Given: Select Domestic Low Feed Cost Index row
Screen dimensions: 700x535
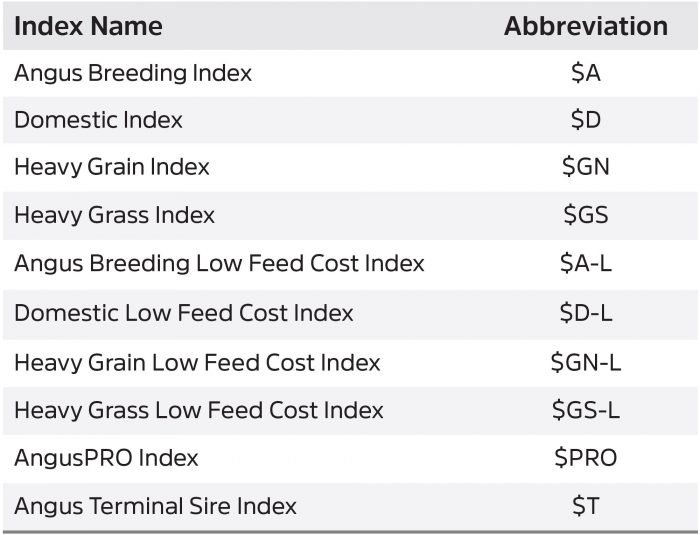Looking at the screenshot, I should (184, 313).
